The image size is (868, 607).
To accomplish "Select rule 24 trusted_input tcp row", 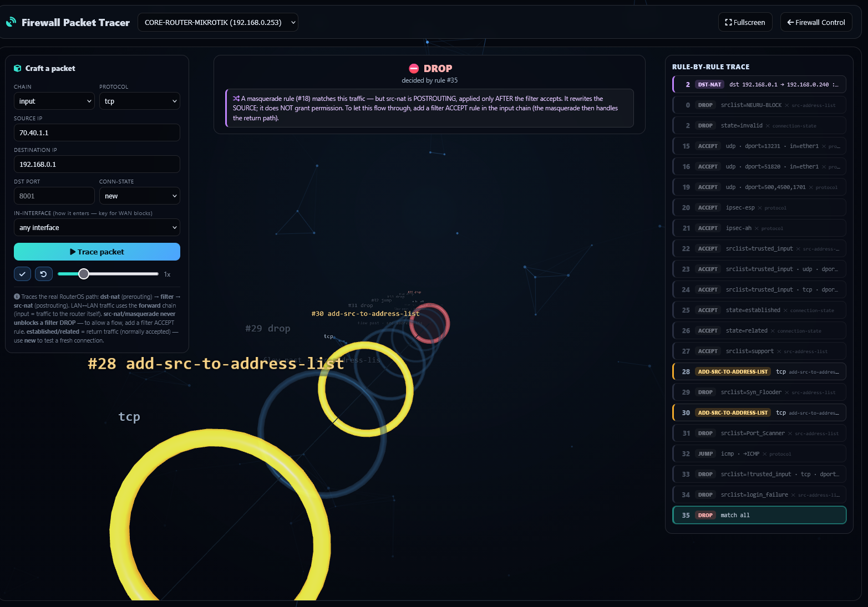I will tap(759, 289).
